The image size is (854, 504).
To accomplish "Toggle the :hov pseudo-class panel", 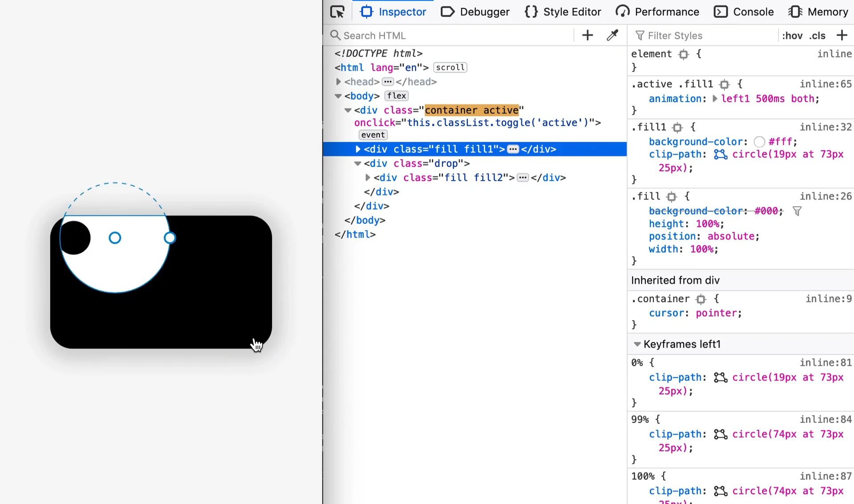I will click(x=792, y=36).
